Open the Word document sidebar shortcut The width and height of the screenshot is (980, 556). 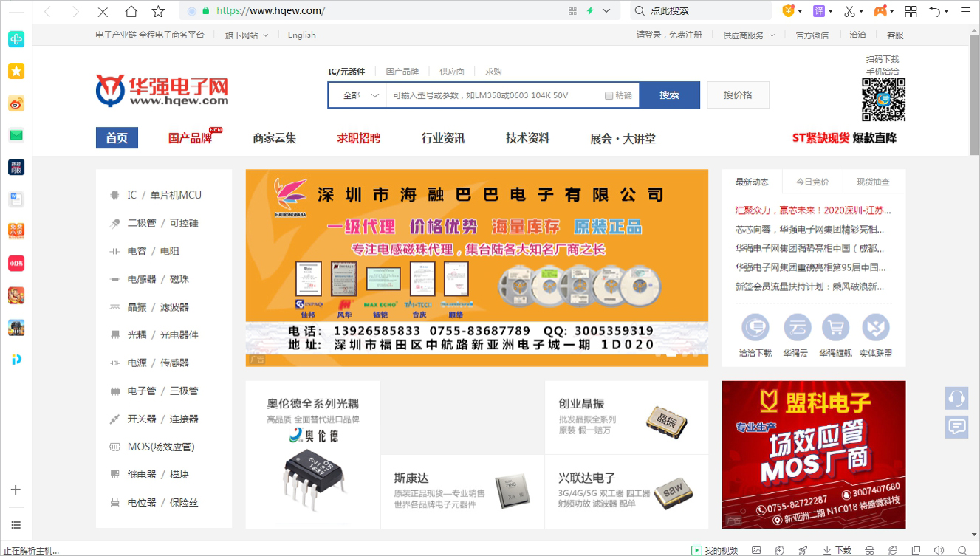point(16,199)
